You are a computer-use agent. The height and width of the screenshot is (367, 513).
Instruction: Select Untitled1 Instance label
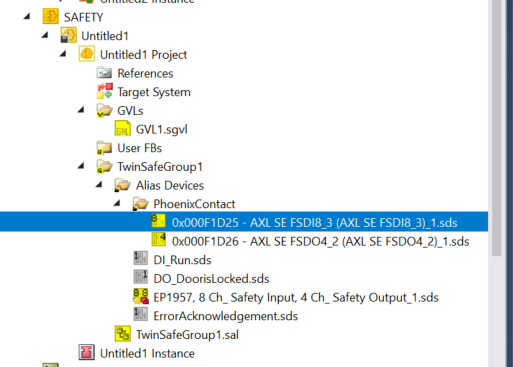pyautogui.click(x=147, y=353)
